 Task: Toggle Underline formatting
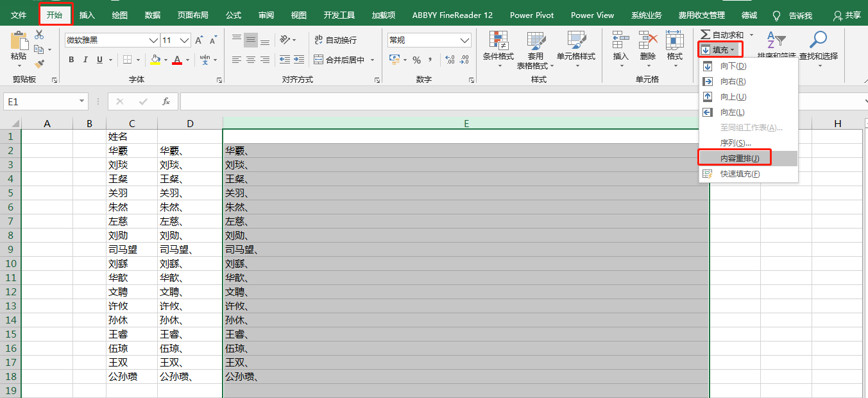(x=99, y=60)
